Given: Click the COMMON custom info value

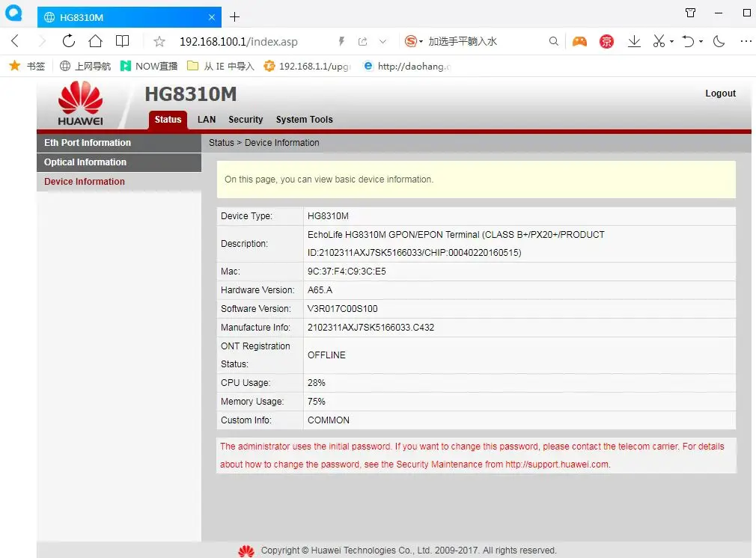Looking at the screenshot, I should click(x=329, y=420).
